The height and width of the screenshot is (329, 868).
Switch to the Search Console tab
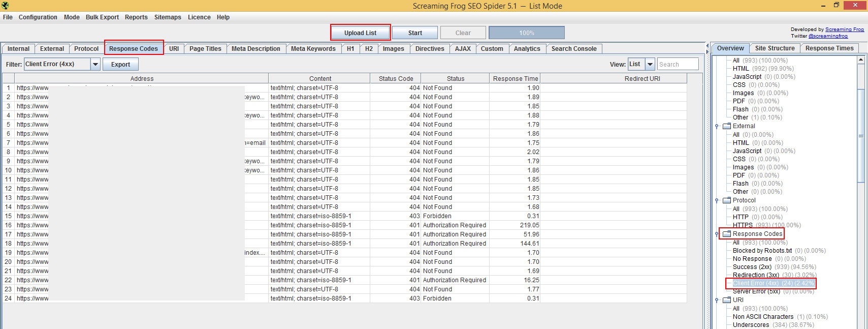pos(574,49)
